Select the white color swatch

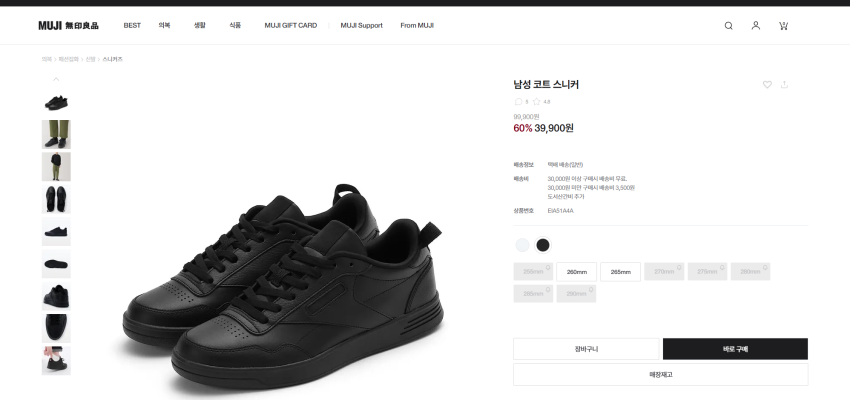pos(523,245)
